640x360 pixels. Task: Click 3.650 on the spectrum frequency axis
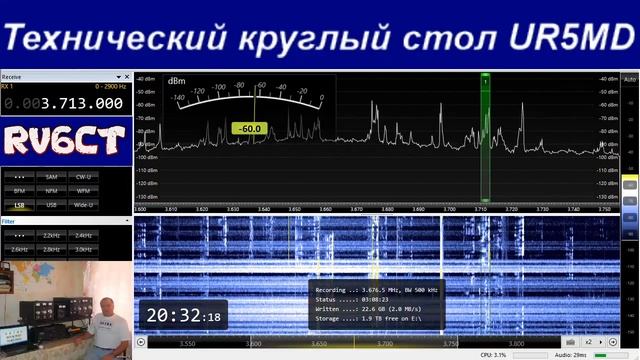[294, 209]
